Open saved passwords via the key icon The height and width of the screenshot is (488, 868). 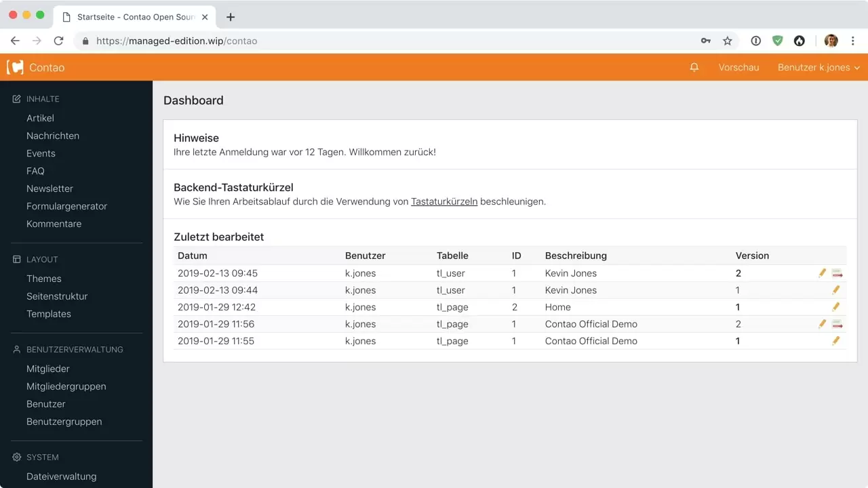click(x=705, y=41)
